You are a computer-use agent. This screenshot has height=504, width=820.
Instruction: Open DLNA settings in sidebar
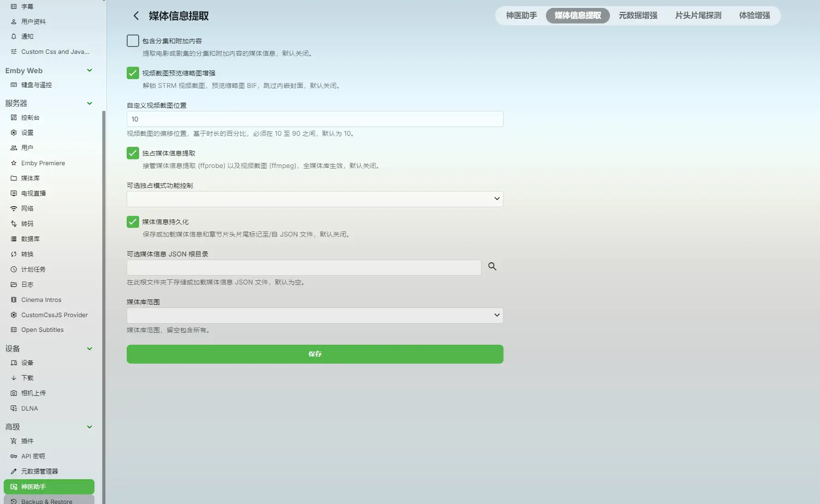(x=29, y=408)
